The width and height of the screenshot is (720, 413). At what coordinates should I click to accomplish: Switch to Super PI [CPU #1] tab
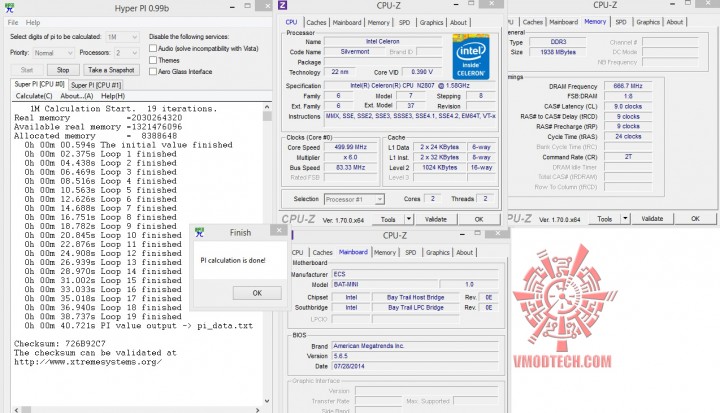(96, 85)
